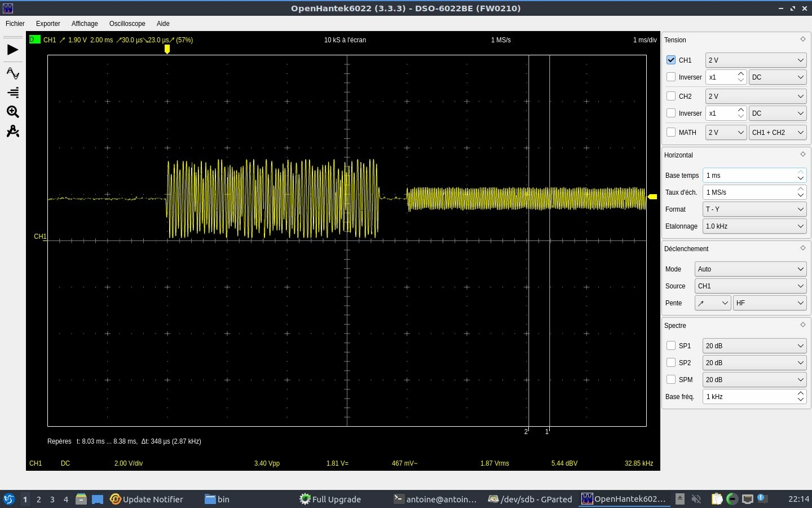The width and height of the screenshot is (812, 508).
Task: Open the HF trigger filter dropdown
Action: click(x=770, y=303)
